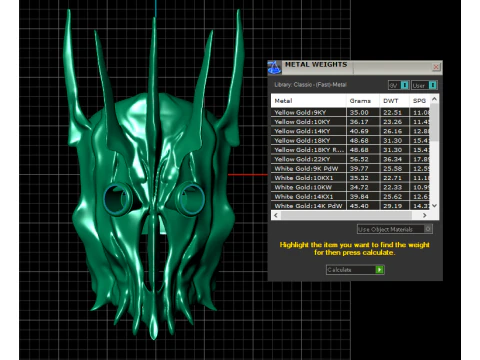Select the White Gold:10KW row
Screen dimensions: 480x360
pyautogui.click(x=351, y=187)
